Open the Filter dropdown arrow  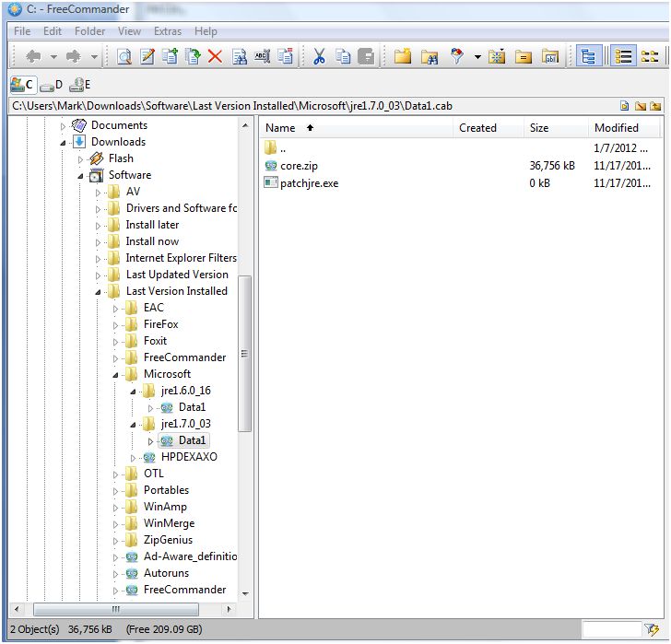(477, 56)
